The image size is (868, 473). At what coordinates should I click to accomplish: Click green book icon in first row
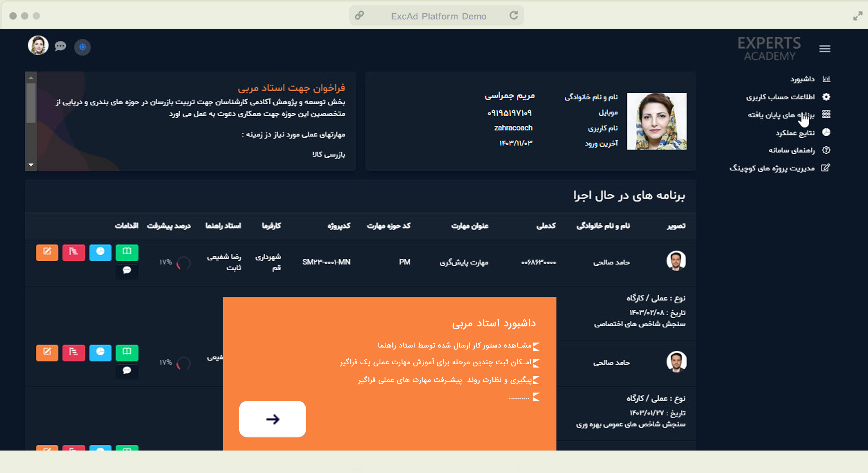127,252
